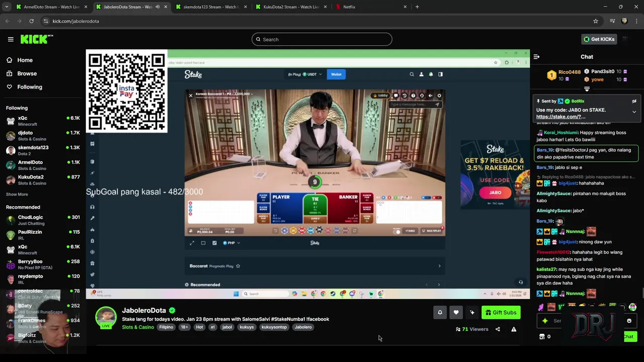Open PHP currency dropdown in stream
644x362 pixels.
(231, 243)
